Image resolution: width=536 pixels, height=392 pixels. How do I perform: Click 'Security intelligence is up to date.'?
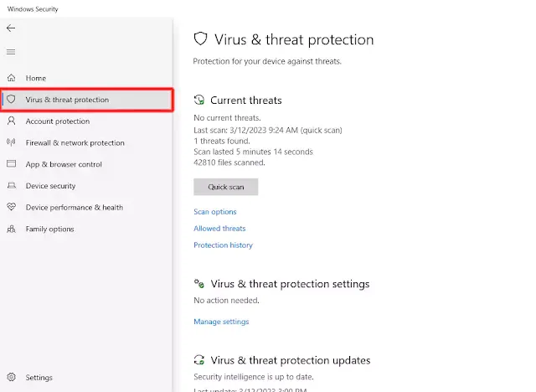[253, 377]
